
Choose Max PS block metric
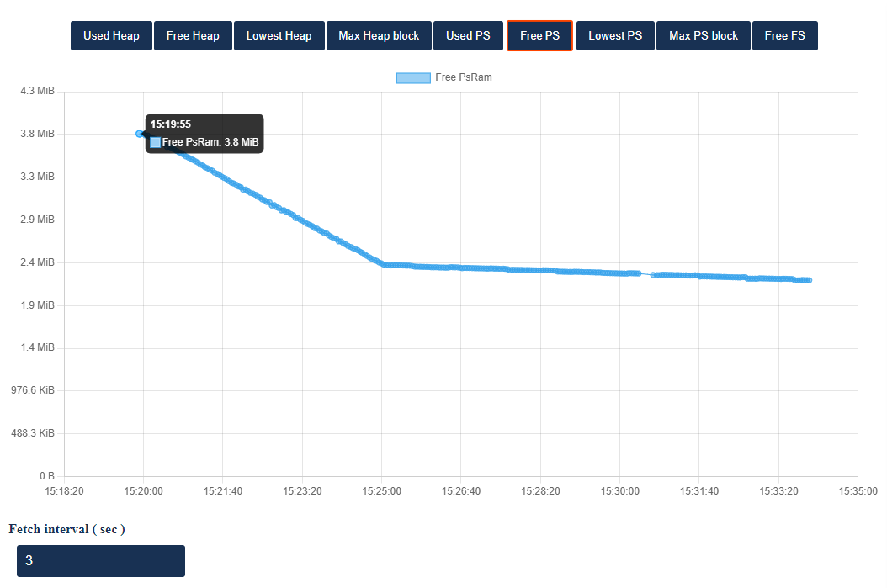pos(704,35)
